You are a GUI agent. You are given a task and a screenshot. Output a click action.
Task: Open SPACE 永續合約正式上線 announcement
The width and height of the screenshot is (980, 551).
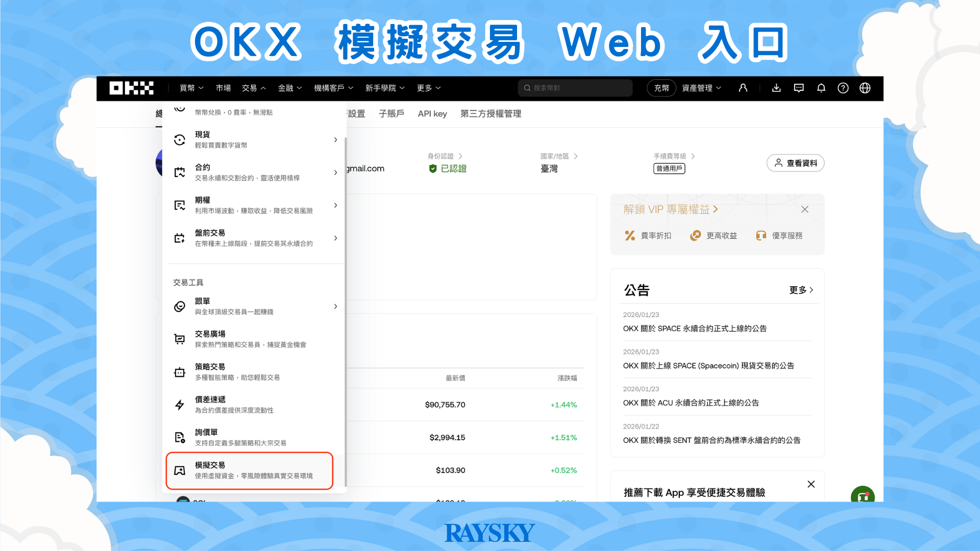[695, 329]
